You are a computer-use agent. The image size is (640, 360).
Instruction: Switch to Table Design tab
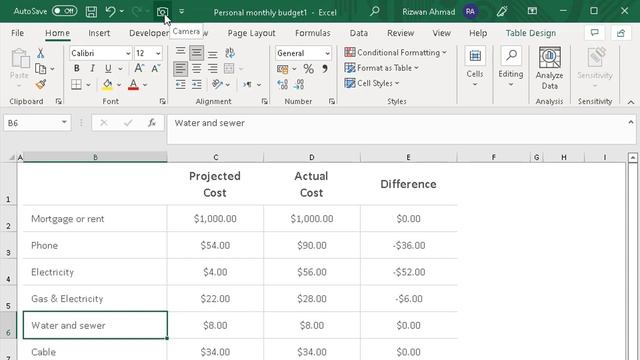[531, 33]
